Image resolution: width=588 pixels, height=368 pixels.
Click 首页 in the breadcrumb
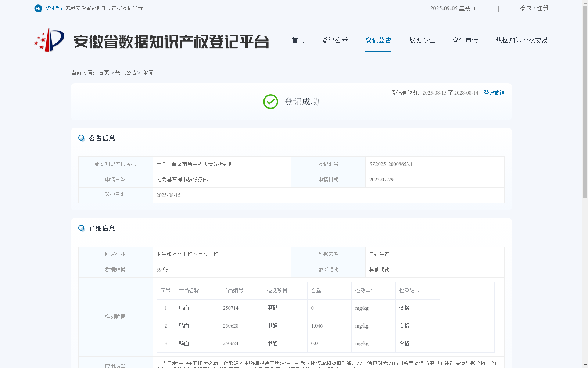104,72
